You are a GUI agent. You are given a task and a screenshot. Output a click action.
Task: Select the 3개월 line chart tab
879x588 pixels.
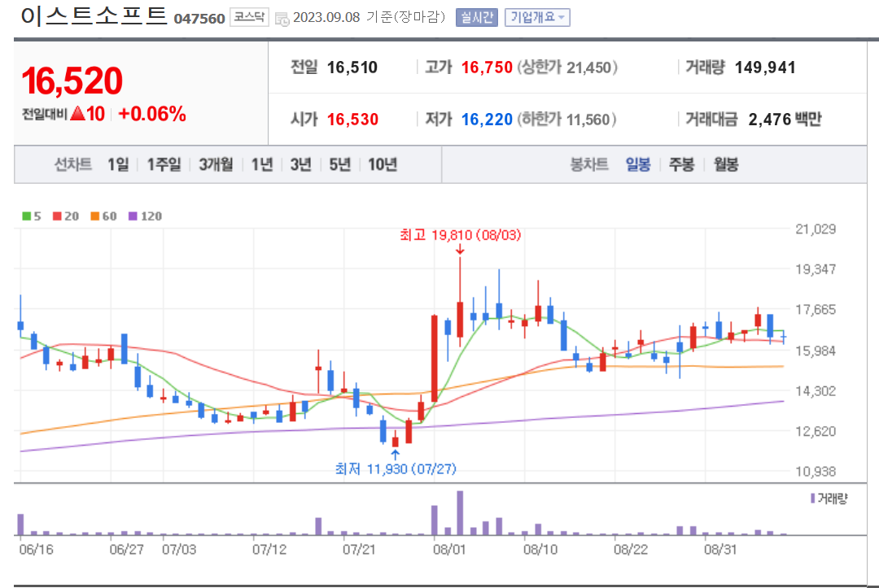(x=216, y=164)
